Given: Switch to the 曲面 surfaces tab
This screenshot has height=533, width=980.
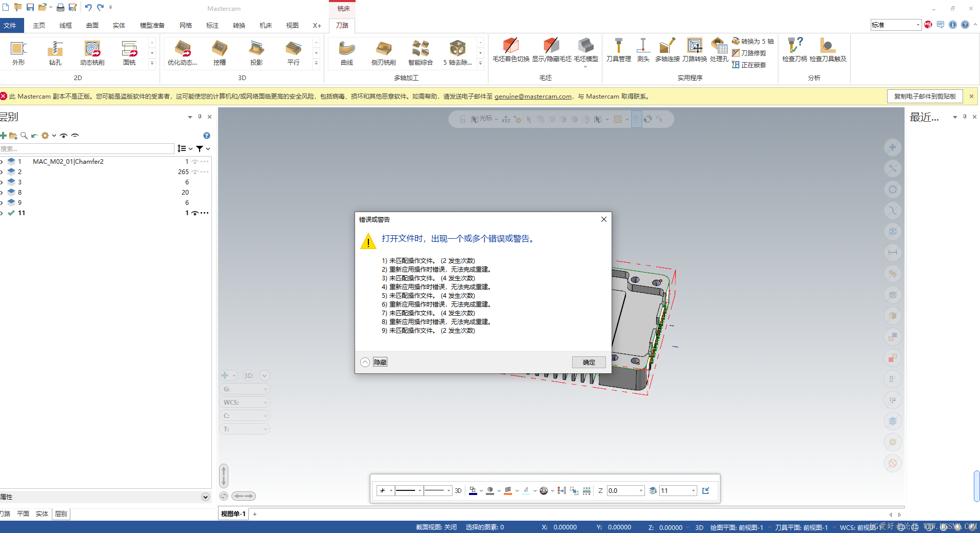Looking at the screenshot, I should tap(92, 25).
